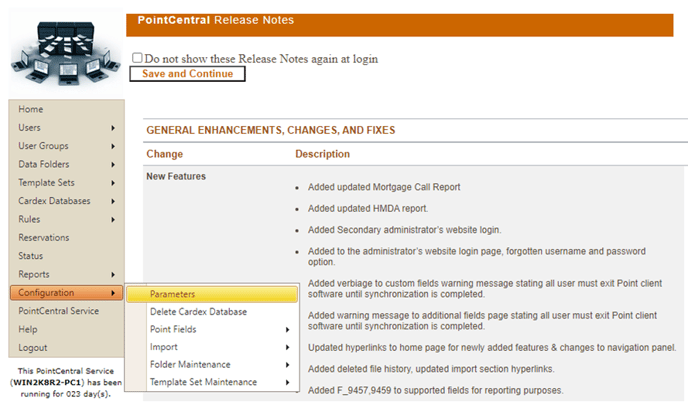Open Reservations in sidebar
The width and height of the screenshot is (688, 405).
(x=44, y=237)
